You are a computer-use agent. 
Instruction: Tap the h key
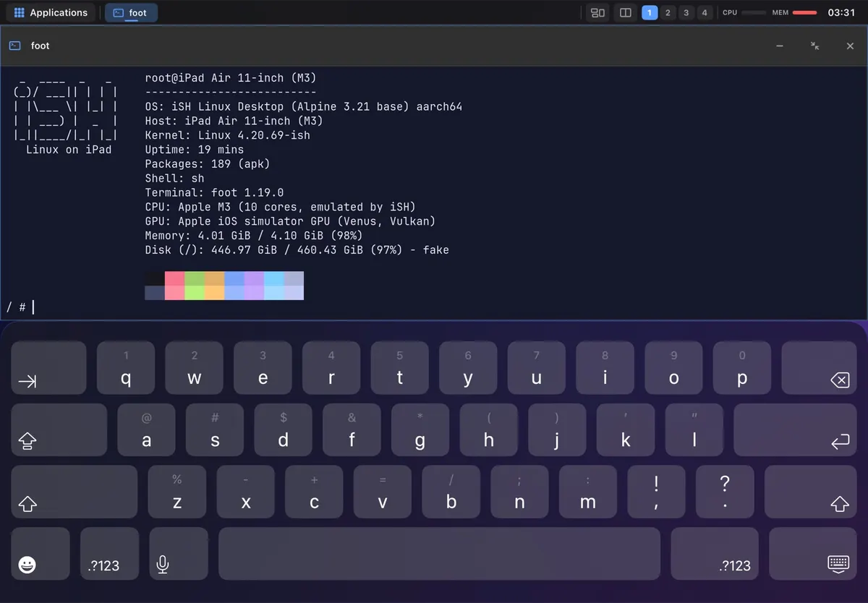[489, 429]
